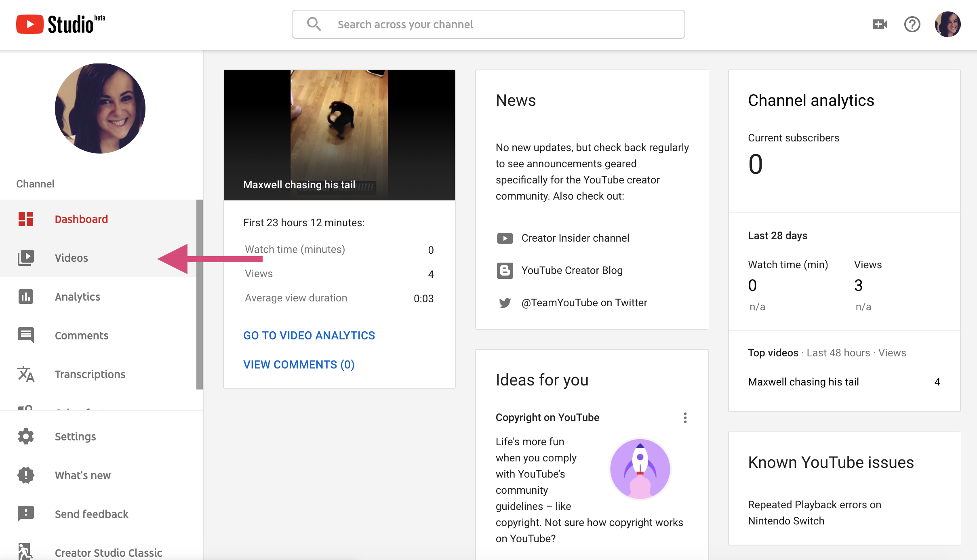Viewport: 977px width, 560px height.
Task: Click the Settings gear icon
Action: (26, 436)
